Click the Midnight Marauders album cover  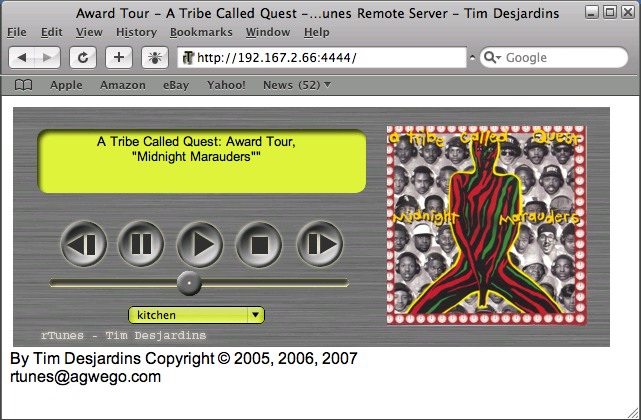(486, 225)
